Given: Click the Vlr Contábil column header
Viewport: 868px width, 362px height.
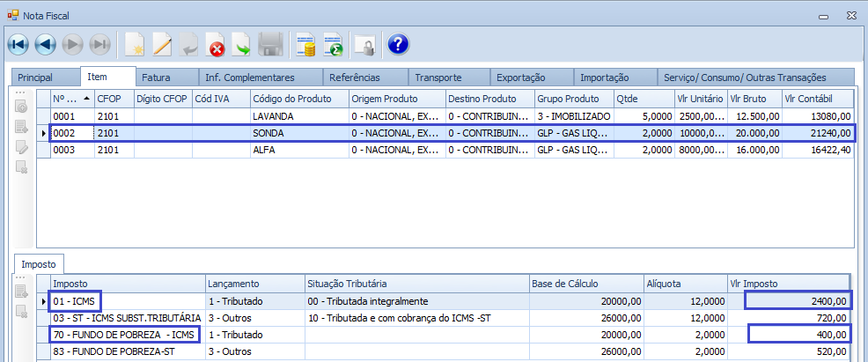Looking at the screenshot, I should [816, 99].
